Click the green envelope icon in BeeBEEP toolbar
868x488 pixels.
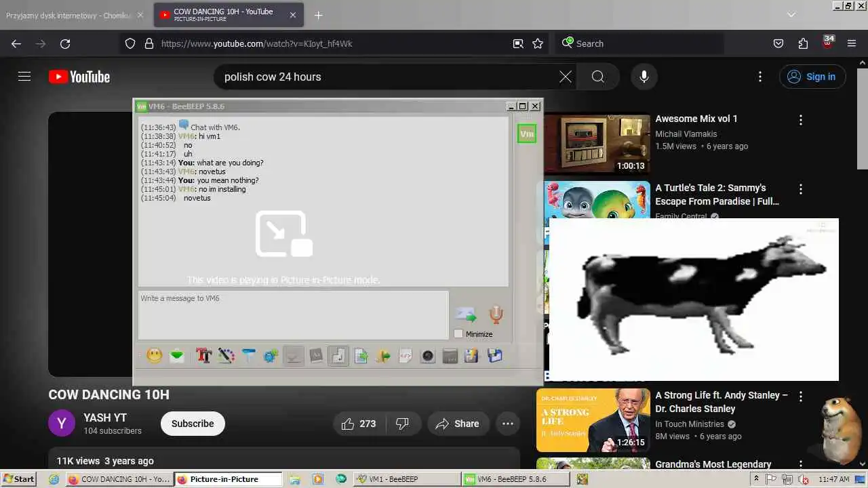pos(177,355)
